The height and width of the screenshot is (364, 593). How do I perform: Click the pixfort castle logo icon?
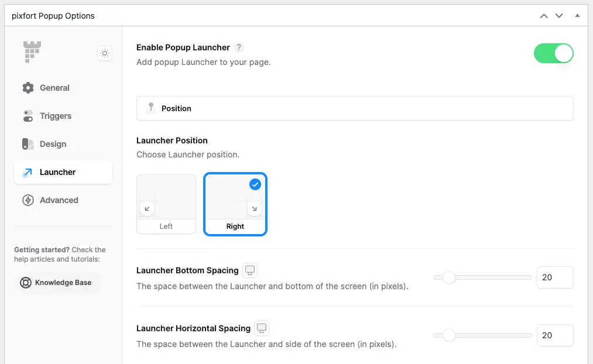point(32,51)
